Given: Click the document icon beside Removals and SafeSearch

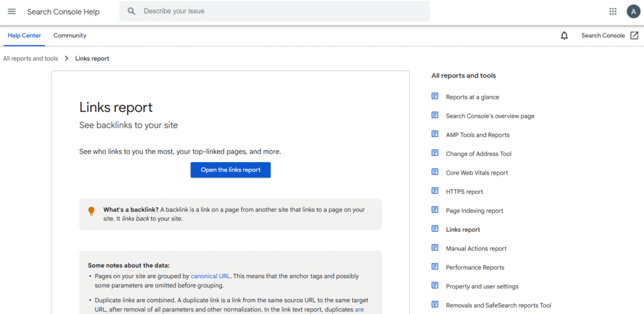Looking at the screenshot, I should pos(435,304).
